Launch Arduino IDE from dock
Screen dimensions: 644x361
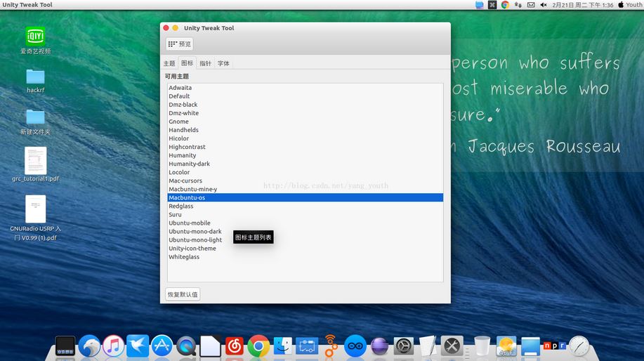tap(355, 346)
